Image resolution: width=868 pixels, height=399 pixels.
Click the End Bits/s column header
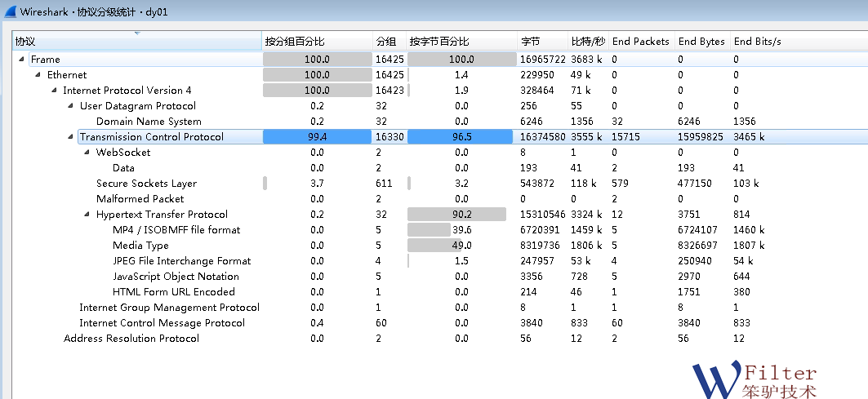(757, 42)
